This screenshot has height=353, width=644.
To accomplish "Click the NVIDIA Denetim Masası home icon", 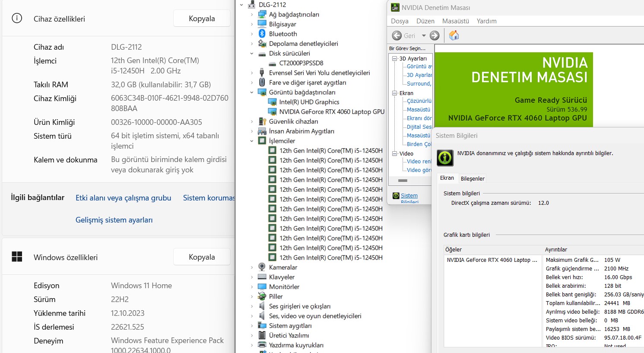I will pos(454,35).
